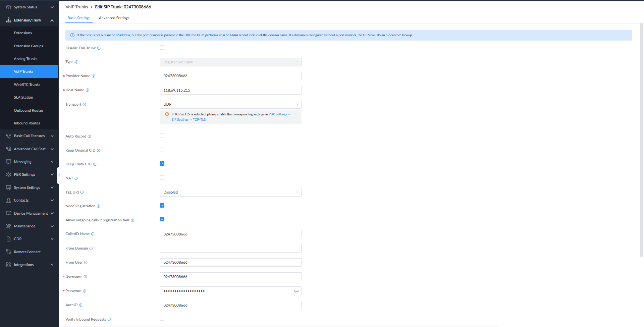Click the System Settings icon
This screenshot has height=327, width=644.
8,187
